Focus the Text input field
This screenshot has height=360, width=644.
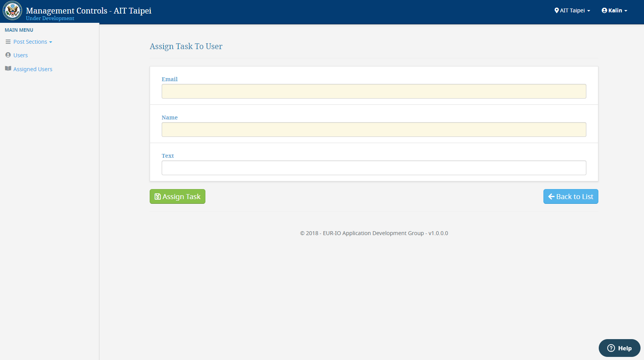pos(374,168)
